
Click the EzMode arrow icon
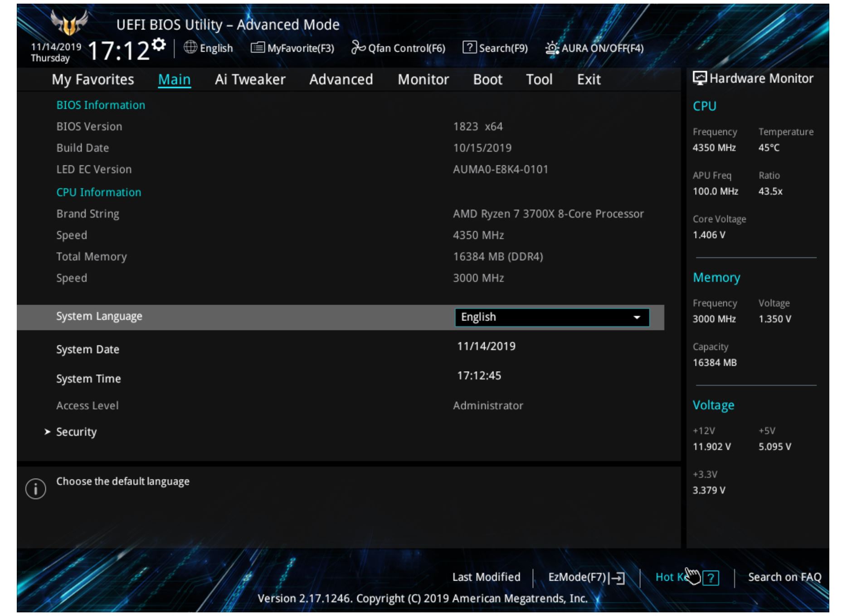click(617, 578)
